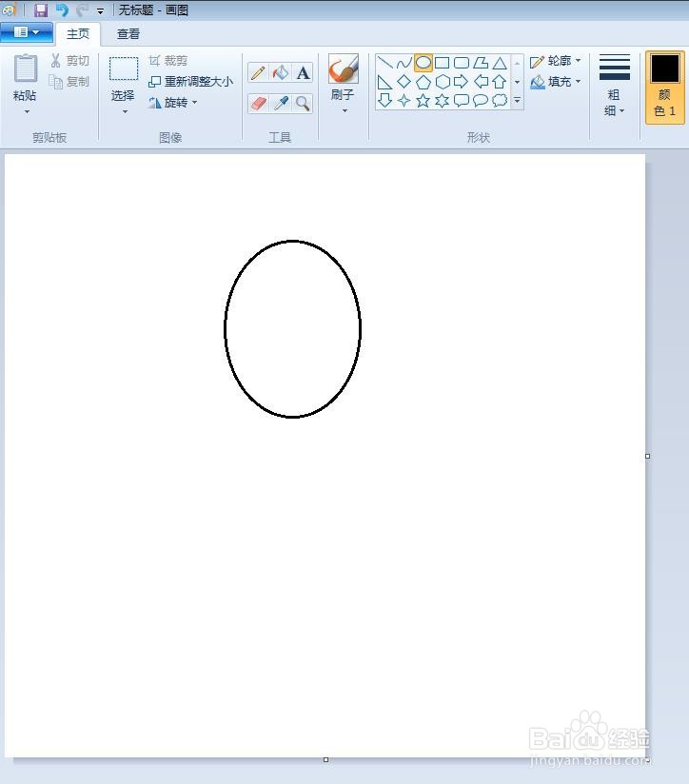Select the Pencil tool
The image size is (689, 784).
click(258, 73)
